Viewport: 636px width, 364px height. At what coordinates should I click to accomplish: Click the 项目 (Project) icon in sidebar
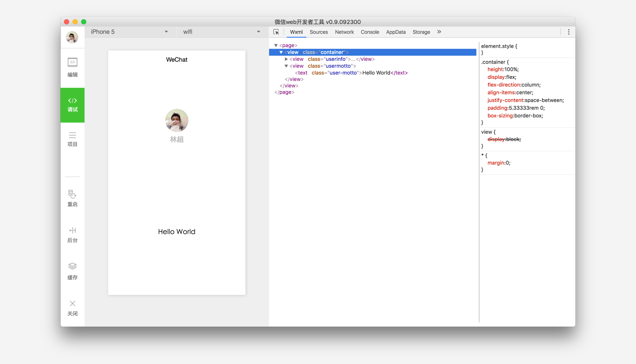coord(72,140)
